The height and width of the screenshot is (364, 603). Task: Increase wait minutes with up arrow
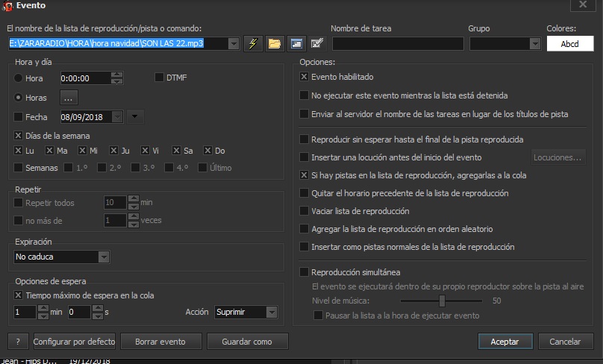(x=43, y=308)
